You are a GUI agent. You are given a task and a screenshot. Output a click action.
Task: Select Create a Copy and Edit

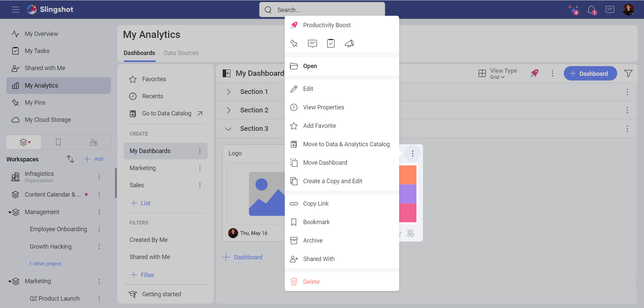(x=342, y=181)
